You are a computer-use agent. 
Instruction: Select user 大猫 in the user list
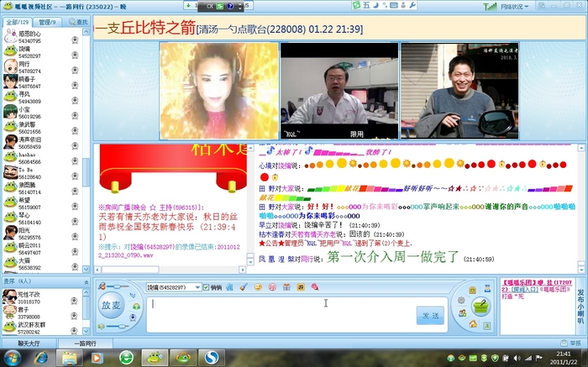click(41, 264)
